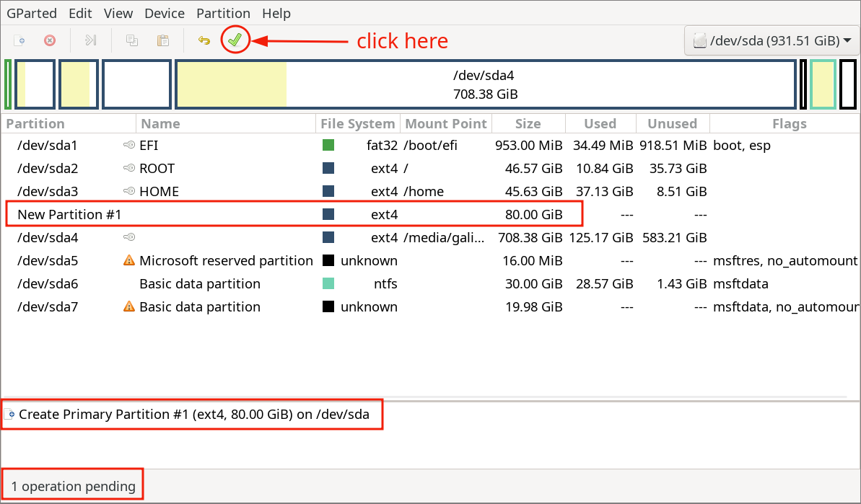
Task: Select the pending Create Primary Partition operation entry
Action: (191, 414)
